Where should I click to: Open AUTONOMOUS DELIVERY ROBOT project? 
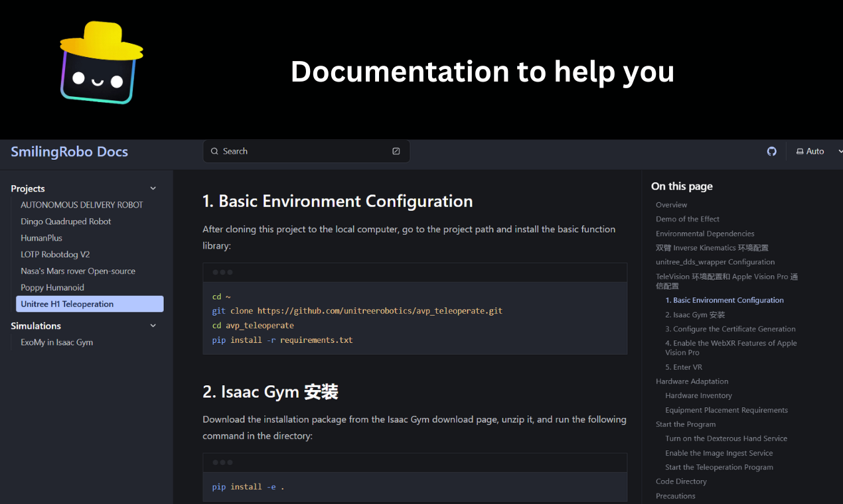click(82, 205)
